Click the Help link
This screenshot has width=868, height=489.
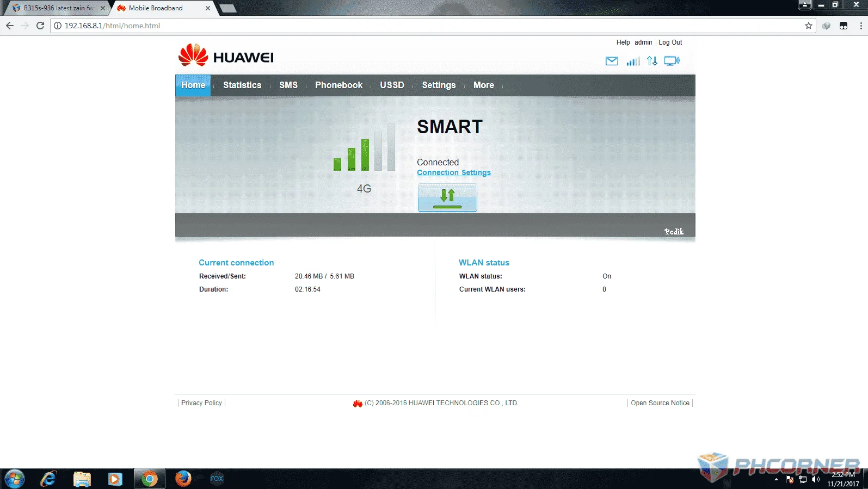(623, 42)
